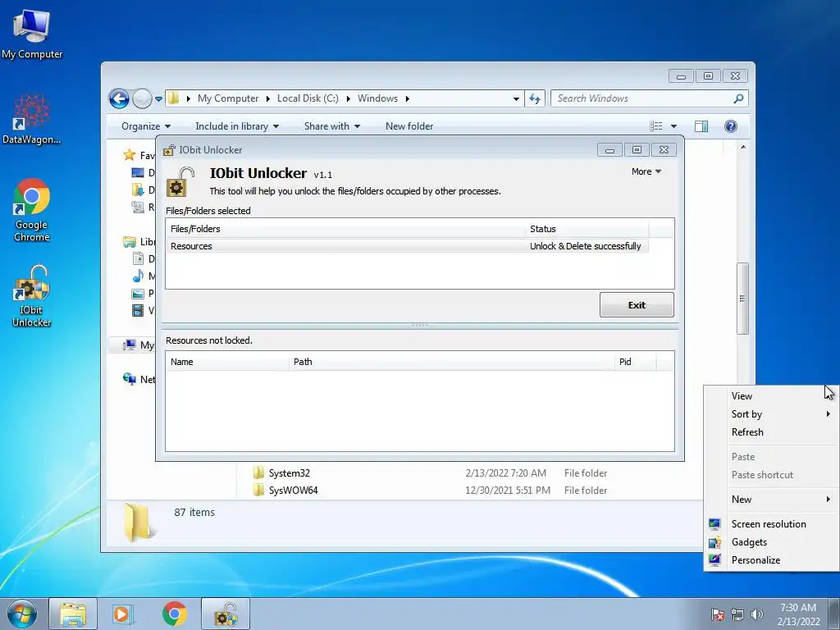Select IObit Unlocker taskbar button

(x=226, y=614)
